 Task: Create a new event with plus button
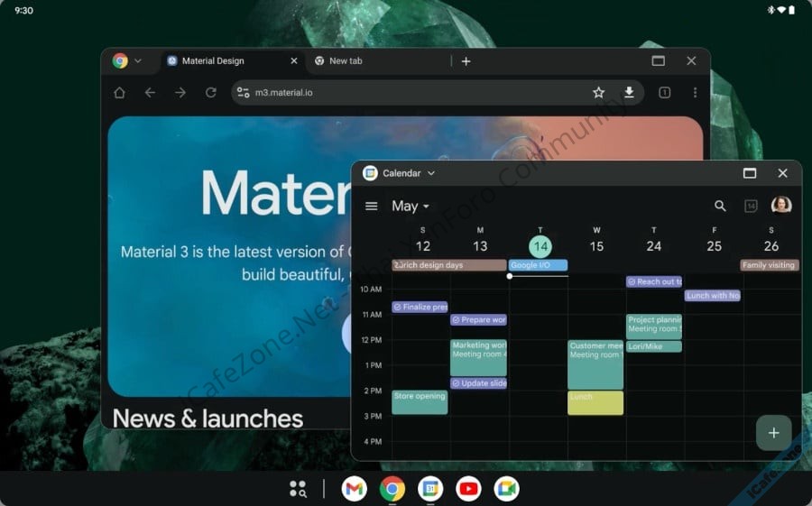(x=773, y=433)
